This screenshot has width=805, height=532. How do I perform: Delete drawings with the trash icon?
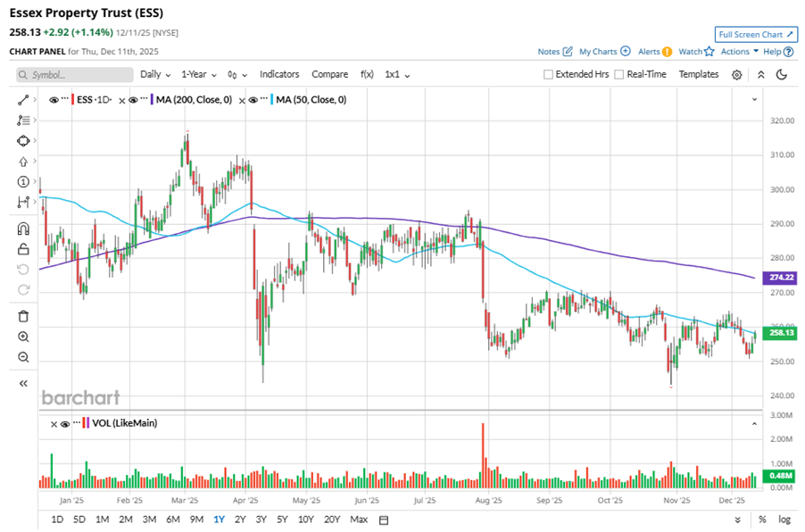[x=23, y=316]
